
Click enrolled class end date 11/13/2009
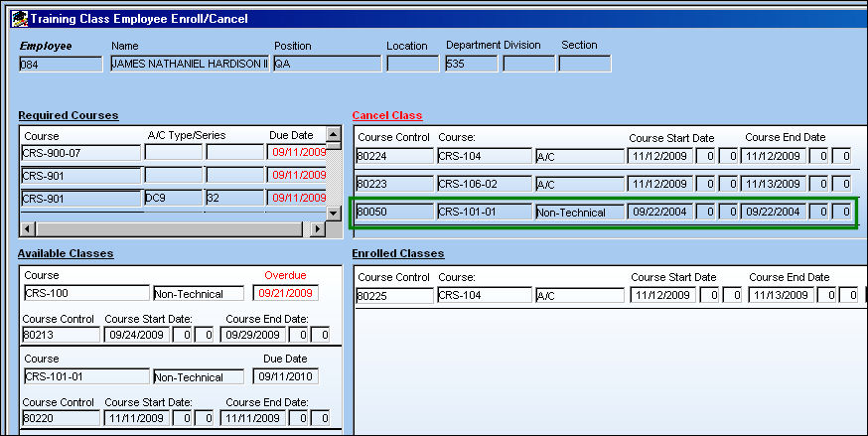click(x=781, y=295)
